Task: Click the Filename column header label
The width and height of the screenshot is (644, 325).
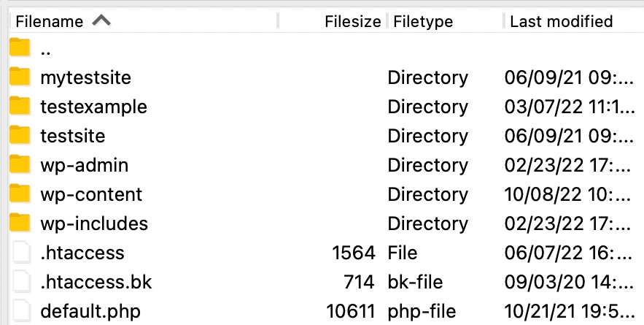Action: [50, 21]
